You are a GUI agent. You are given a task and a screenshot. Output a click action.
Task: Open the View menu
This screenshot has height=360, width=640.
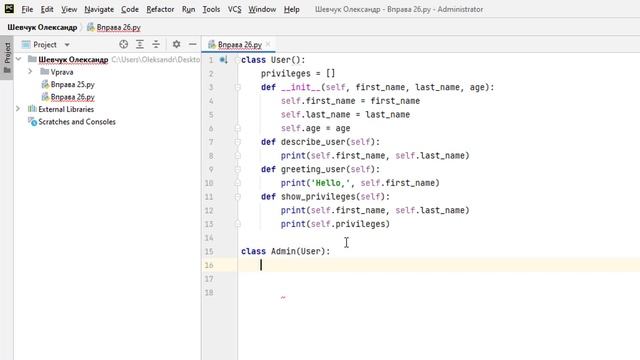tap(69, 9)
